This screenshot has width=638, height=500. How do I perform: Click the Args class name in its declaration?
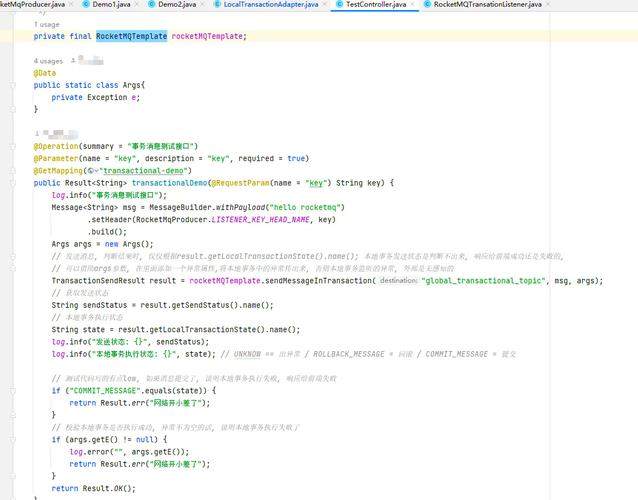click(x=131, y=85)
